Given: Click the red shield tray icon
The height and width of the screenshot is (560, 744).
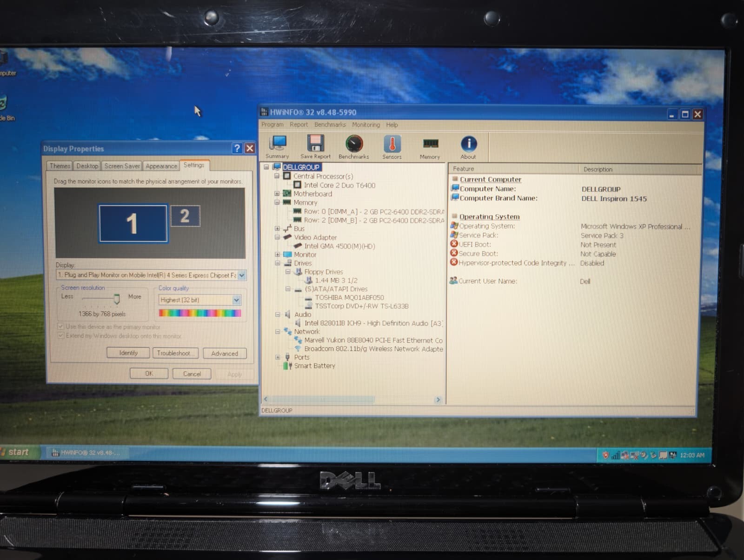Looking at the screenshot, I should [605, 455].
